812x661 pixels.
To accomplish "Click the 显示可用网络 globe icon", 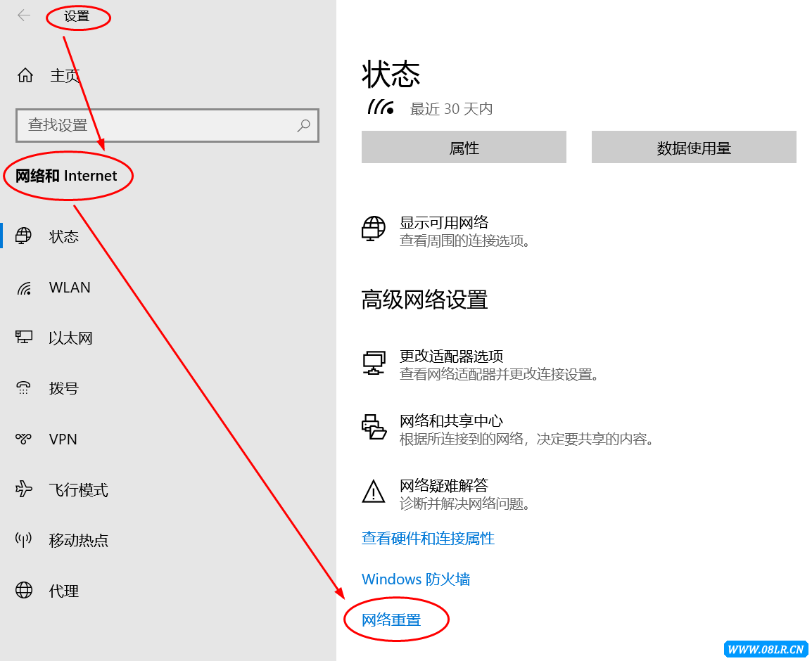I will pos(374,229).
